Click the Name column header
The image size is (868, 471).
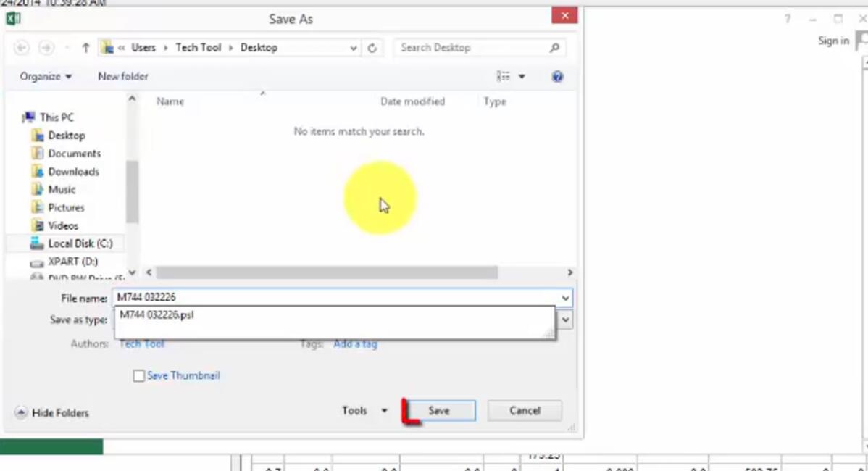click(x=170, y=101)
